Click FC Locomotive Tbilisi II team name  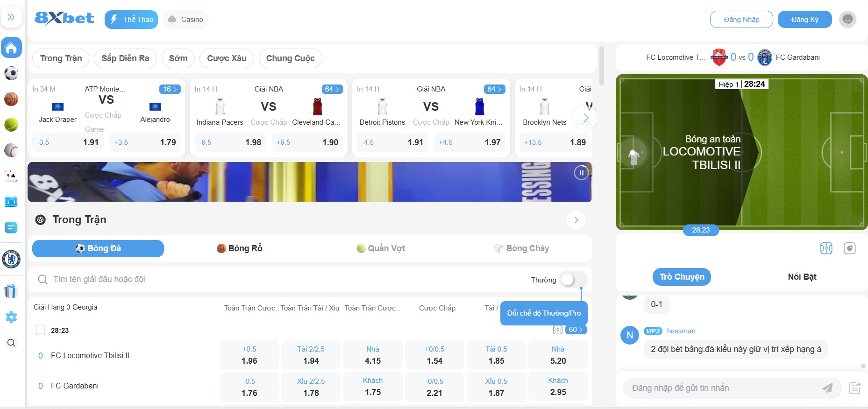tap(90, 356)
